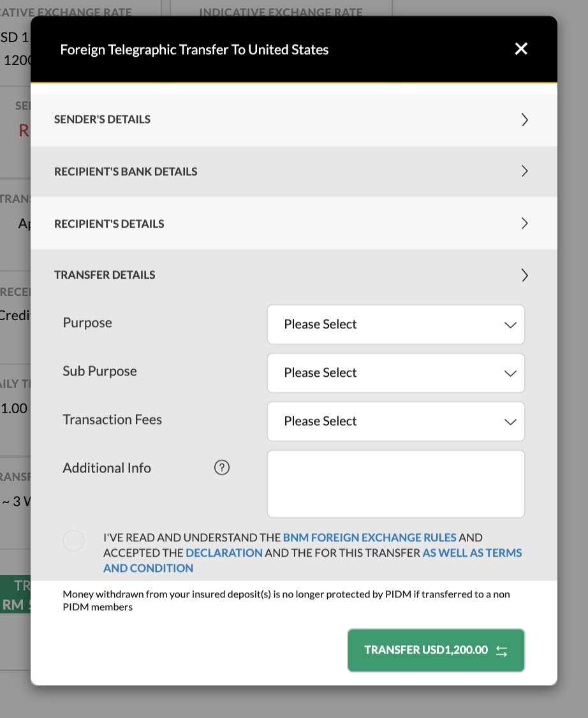
Task: Open As Well As Terms and Condition link
Action: pyautogui.click(x=472, y=553)
